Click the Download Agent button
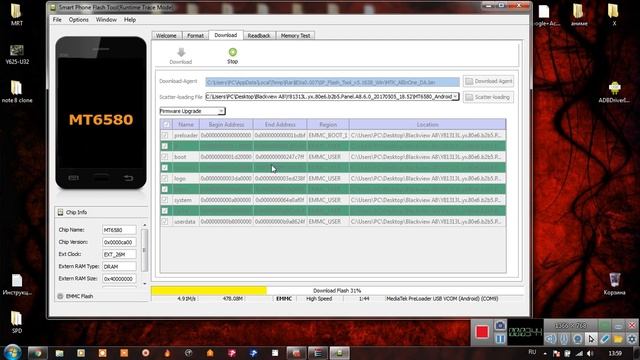 (x=489, y=81)
